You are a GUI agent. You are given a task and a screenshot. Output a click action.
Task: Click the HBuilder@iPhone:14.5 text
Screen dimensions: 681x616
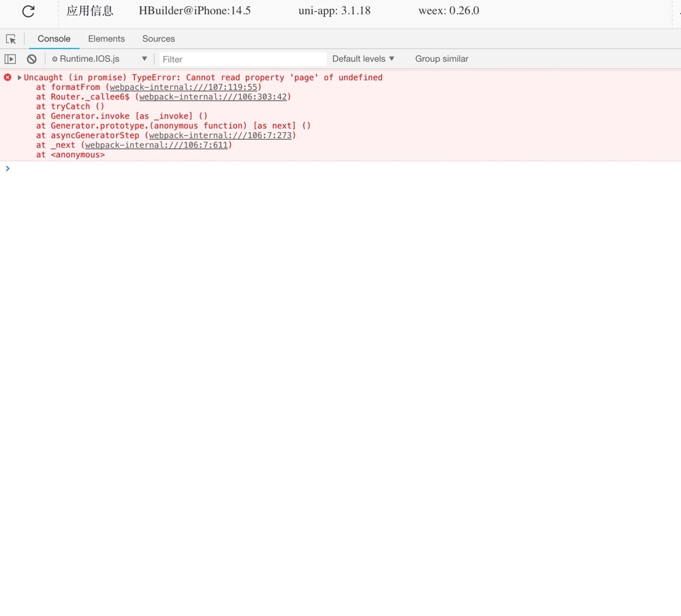(195, 11)
